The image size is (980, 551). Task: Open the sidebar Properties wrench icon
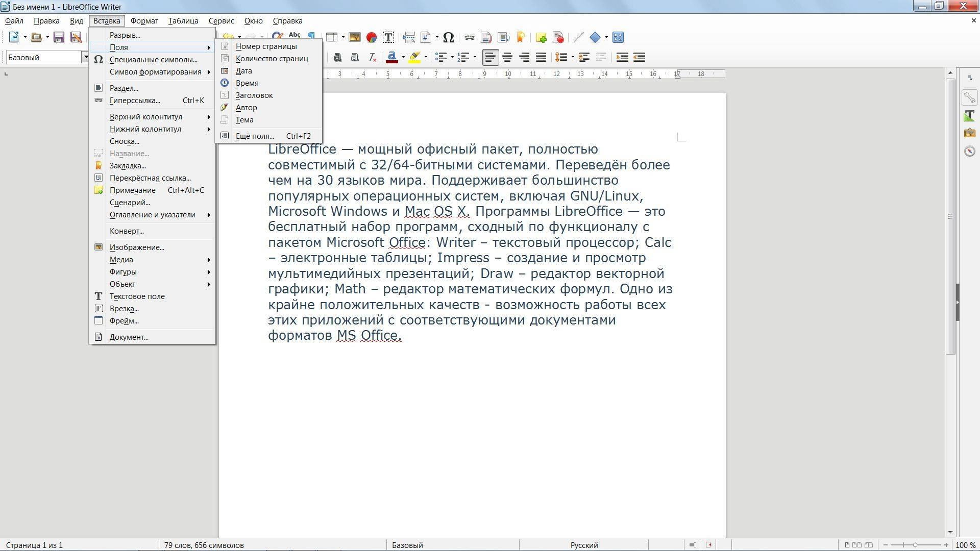(x=969, y=97)
